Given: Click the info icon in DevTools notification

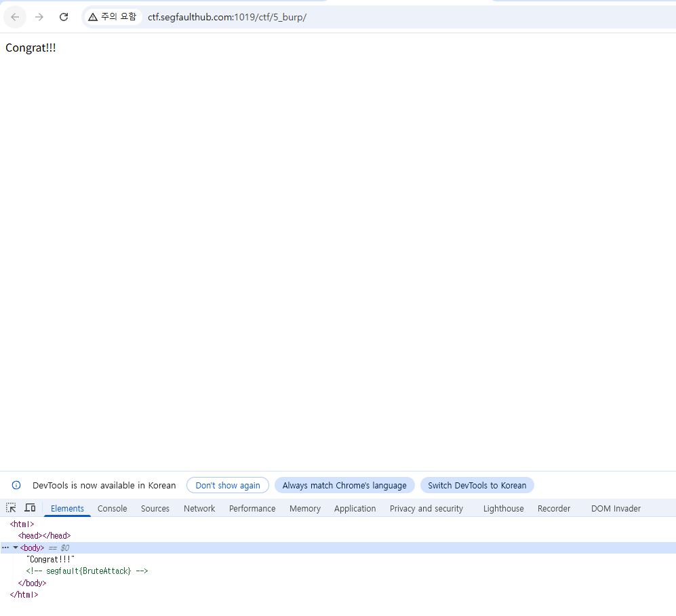Looking at the screenshot, I should coord(16,486).
